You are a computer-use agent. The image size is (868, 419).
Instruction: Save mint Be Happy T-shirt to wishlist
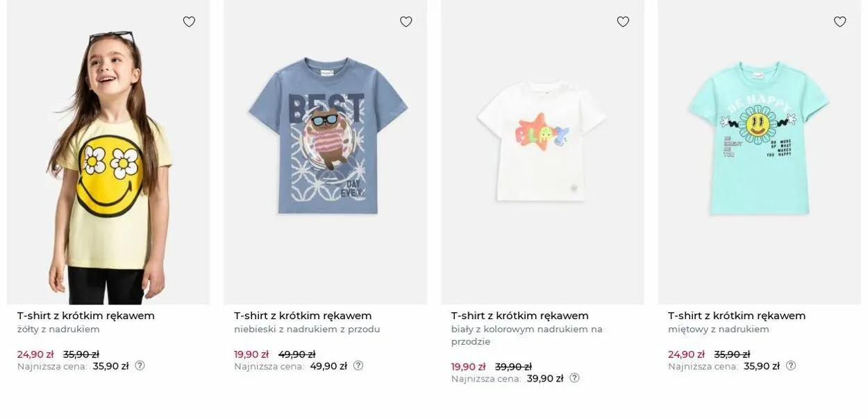pos(840,22)
